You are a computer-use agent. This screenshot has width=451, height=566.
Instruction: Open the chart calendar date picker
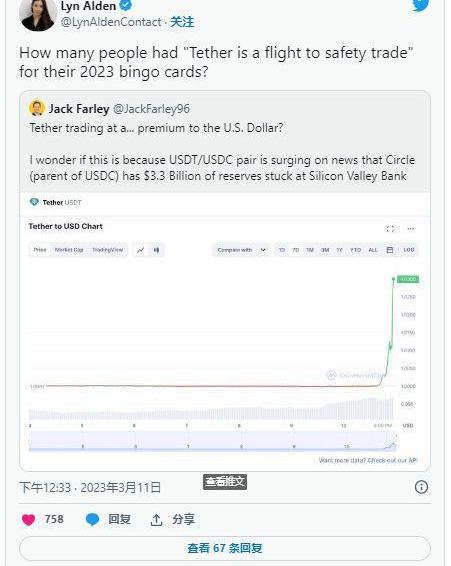390,250
